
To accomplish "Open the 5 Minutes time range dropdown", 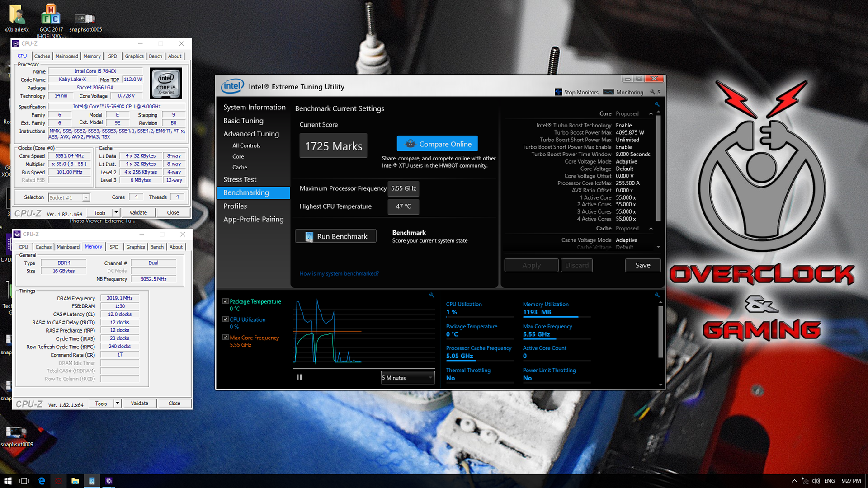I will pyautogui.click(x=408, y=378).
